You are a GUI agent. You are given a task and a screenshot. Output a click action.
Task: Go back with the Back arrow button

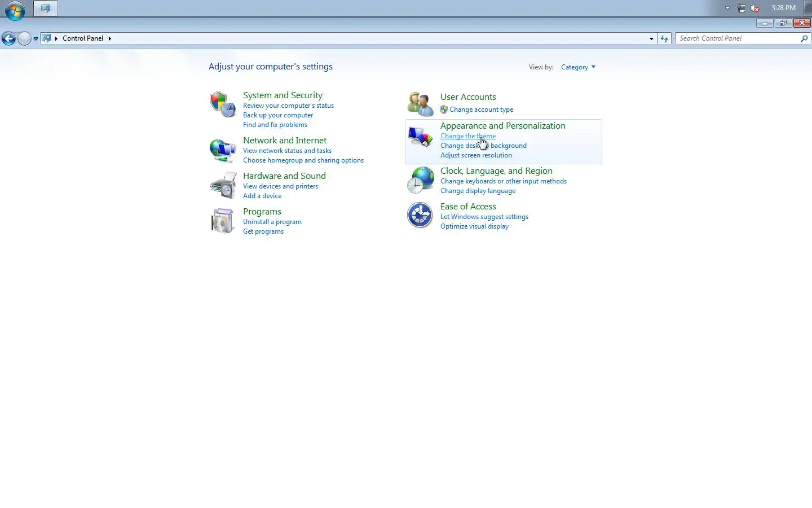coord(8,38)
